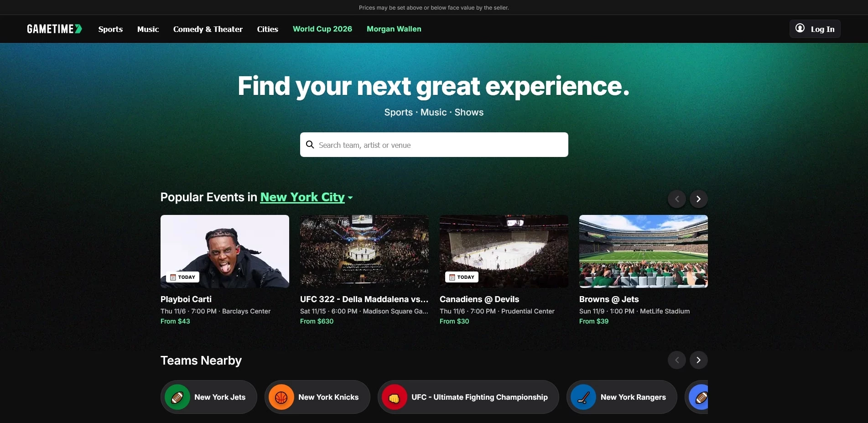Go back in Popular Events carousel
The image size is (868, 423).
(x=677, y=199)
